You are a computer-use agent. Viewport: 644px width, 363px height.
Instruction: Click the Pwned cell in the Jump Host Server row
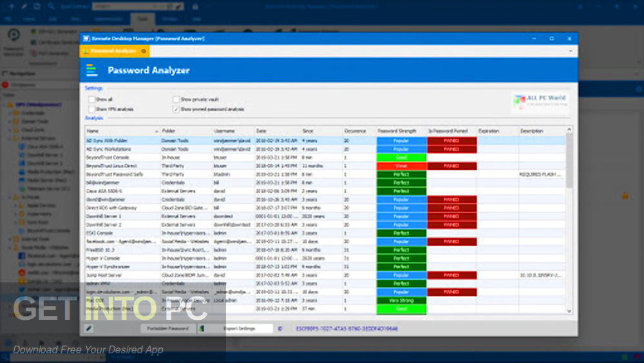tap(452, 275)
